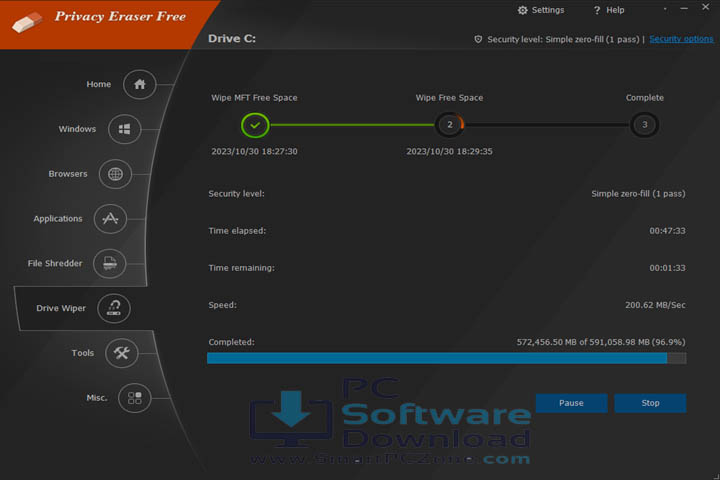Click the 'Wipe MFT Free Space' label

[254, 98]
